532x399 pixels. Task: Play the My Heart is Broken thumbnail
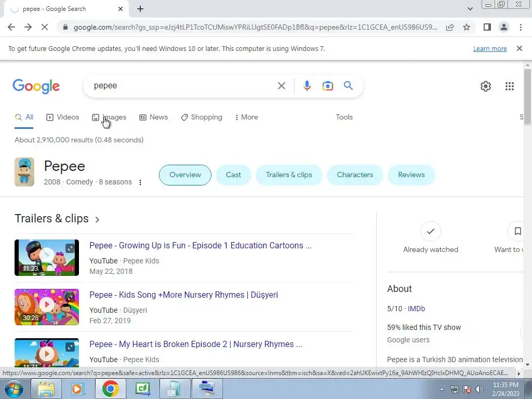click(x=47, y=353)
